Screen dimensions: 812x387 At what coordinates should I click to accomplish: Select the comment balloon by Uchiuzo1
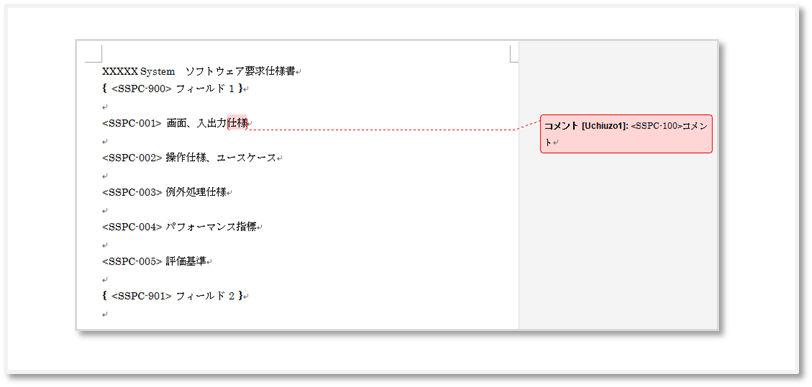(627, 134)
